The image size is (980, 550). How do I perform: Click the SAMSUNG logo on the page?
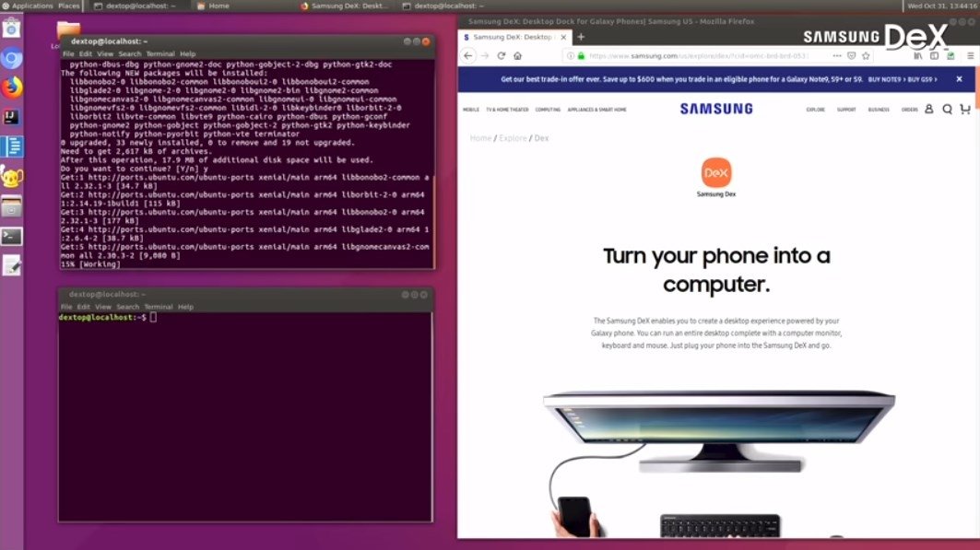tap(716, 109)
